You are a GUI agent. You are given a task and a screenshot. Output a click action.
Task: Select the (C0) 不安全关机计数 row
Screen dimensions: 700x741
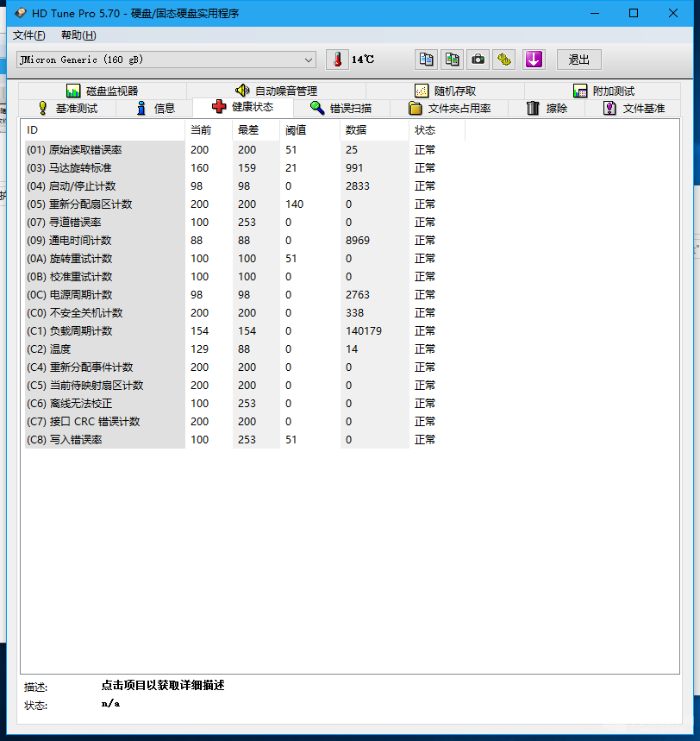245,313
